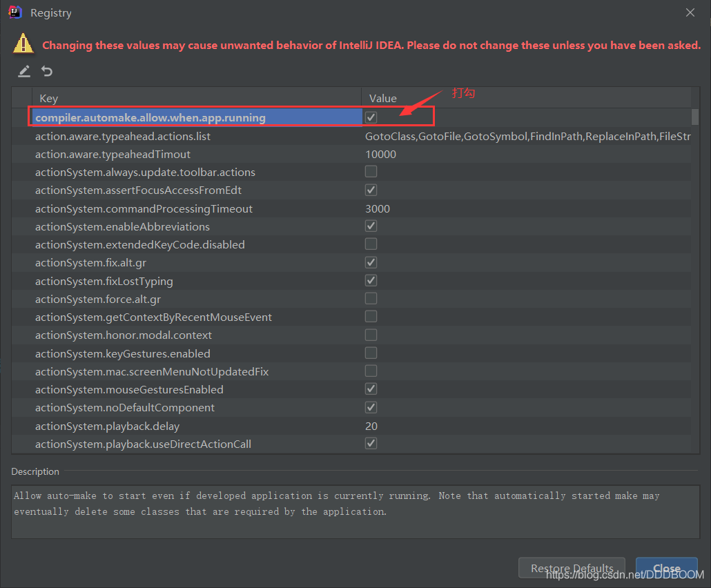Click the value 10000
Viewport: 711px width, 588px height.
tap(381, 154)
